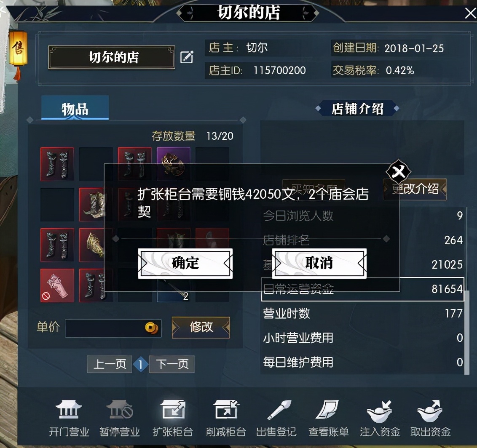The image size is (477, 448).
Task: Click the 暂停营业 pause business icon
Action: tap(120, 410)
